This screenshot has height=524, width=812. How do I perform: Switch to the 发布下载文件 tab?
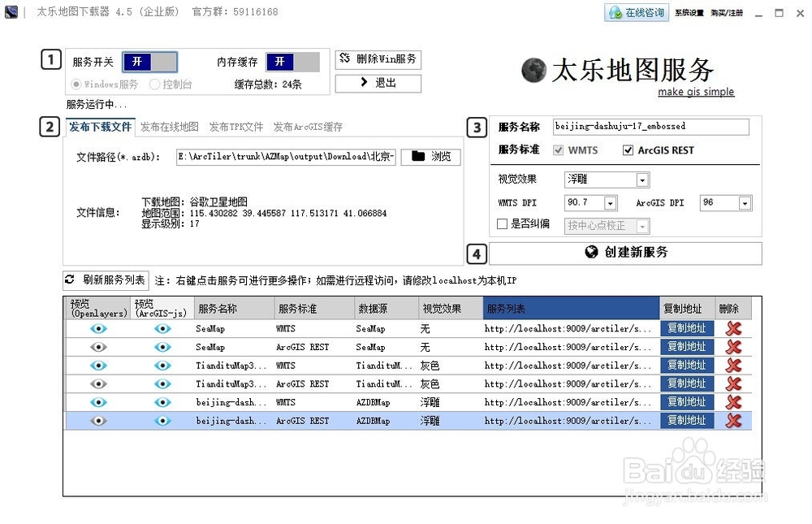click(x=101, y=127)
